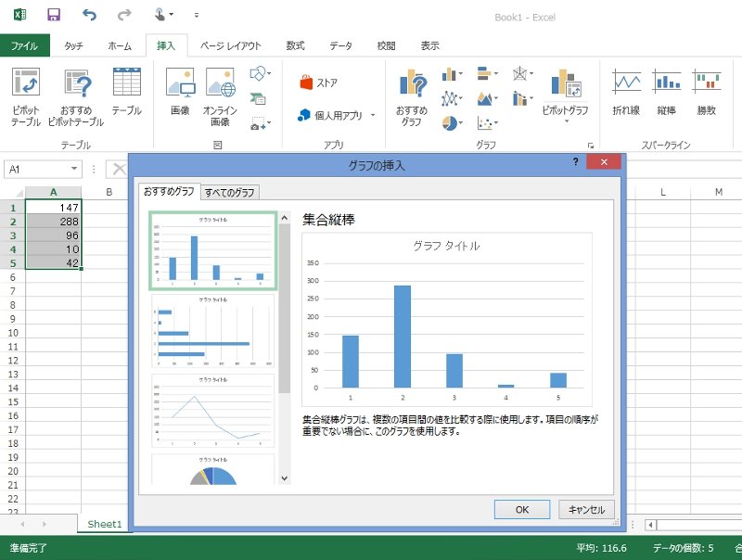Image resolution: width=742 pixels, height=560 pixels.
Task: Insert Line sparkline (折れ線)
Action: pyautogui.click(x=626, y=92)
